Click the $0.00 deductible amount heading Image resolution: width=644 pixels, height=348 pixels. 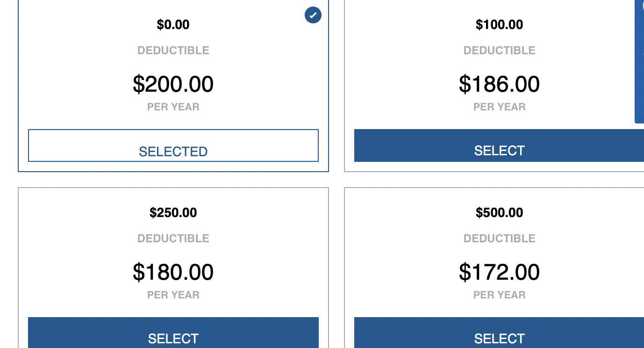173,25
